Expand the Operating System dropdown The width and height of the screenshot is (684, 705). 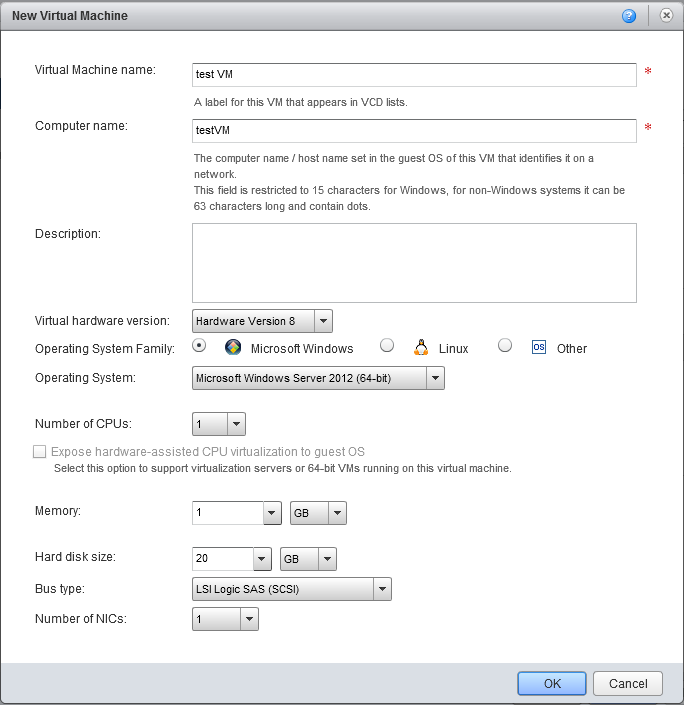(435, 378)
